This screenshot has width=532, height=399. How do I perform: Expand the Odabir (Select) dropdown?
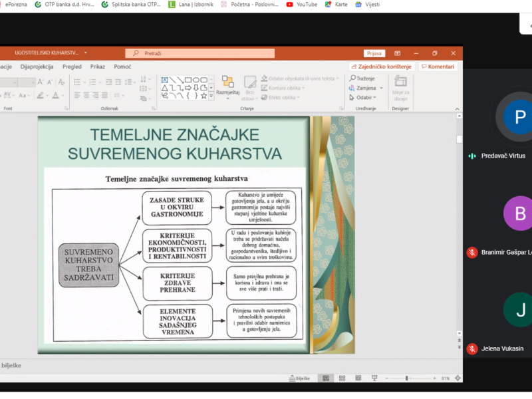[374, 97]
